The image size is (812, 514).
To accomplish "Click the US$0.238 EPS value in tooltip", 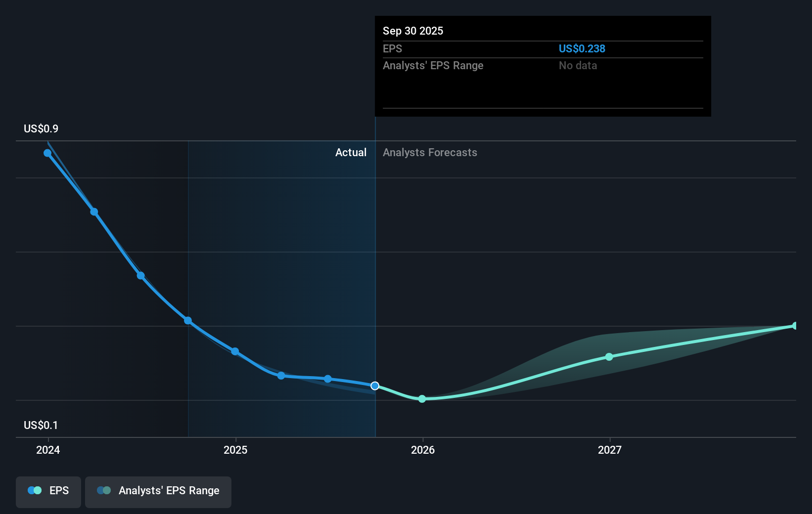I will click(x=583, y=48).
